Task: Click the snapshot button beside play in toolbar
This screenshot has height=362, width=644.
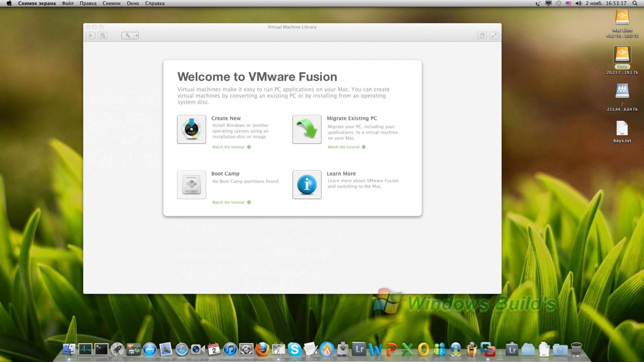Action: 103,35
